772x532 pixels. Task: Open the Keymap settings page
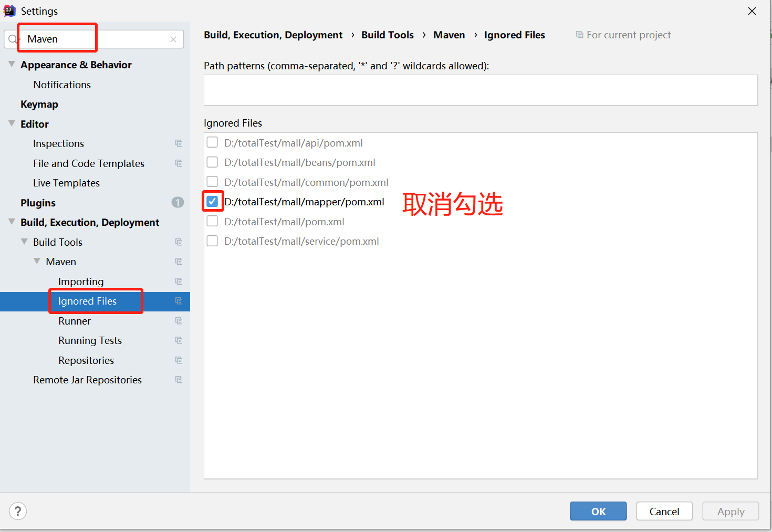(x=39, y=104)
